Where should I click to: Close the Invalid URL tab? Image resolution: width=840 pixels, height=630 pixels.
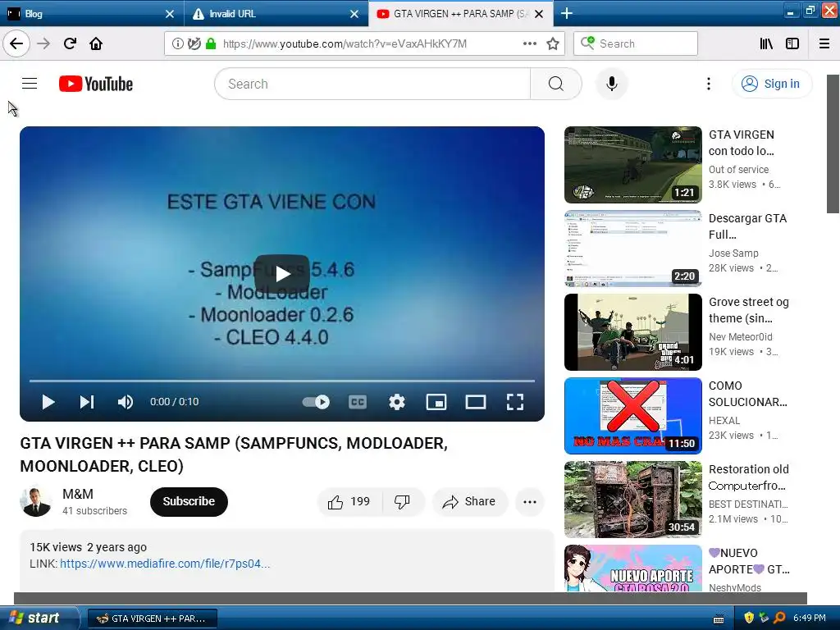point(354,14)
